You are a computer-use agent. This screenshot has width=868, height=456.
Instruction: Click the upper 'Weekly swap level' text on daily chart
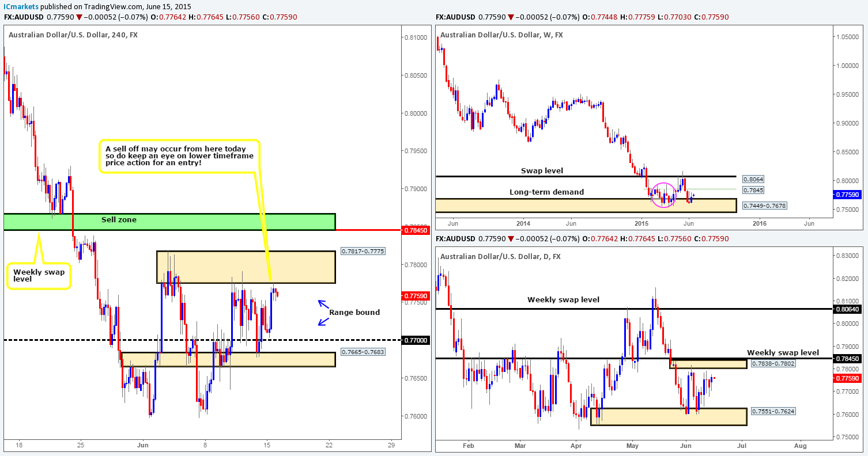pyautogui.click(x=564, y=299)
